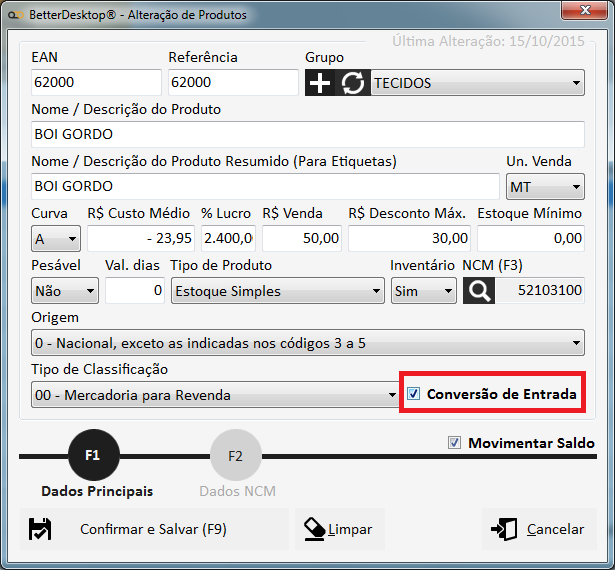Click the F1 step circle
This screenshot has height=570, width=615.
tap(92, 456)
